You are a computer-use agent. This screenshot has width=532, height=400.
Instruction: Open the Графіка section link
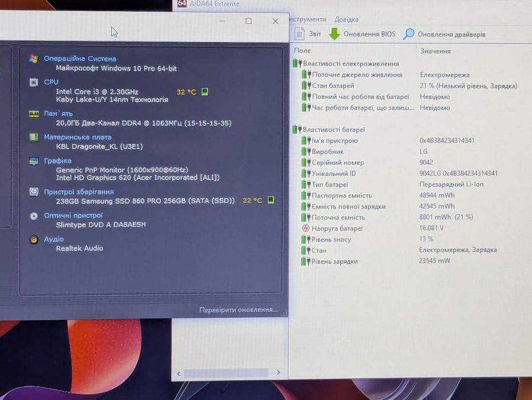58,161
